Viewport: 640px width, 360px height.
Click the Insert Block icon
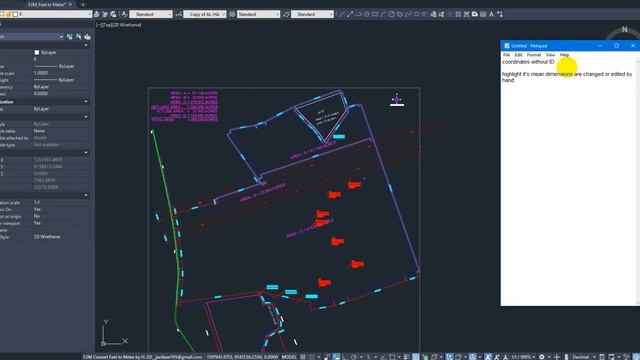433,14
